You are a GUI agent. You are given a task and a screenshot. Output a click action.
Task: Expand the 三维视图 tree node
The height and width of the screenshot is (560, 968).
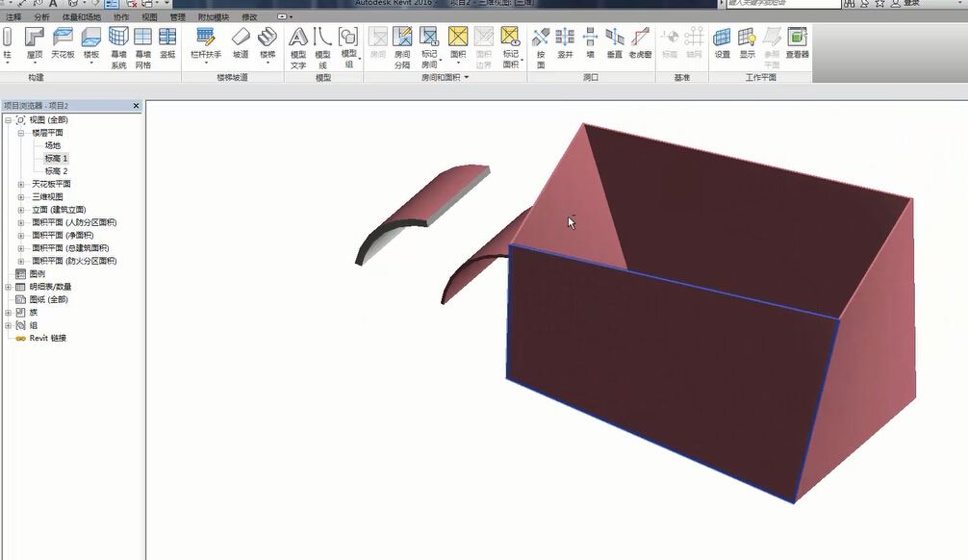(21, 196)
